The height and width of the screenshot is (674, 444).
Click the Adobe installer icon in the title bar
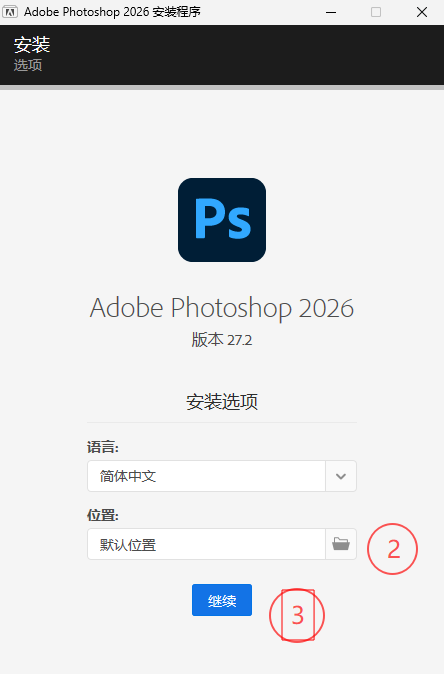point(10,12)
